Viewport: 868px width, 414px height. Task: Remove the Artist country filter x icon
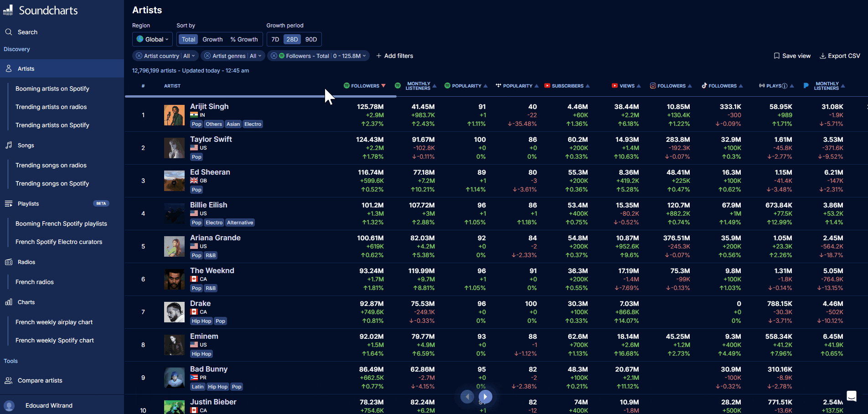coord(139,56)
